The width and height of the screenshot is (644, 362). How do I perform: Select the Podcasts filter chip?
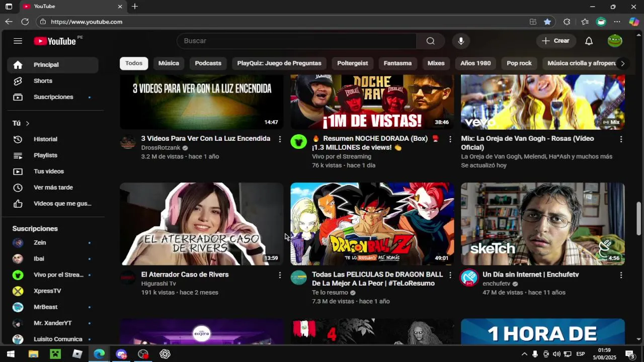click(x=208, y=63)
